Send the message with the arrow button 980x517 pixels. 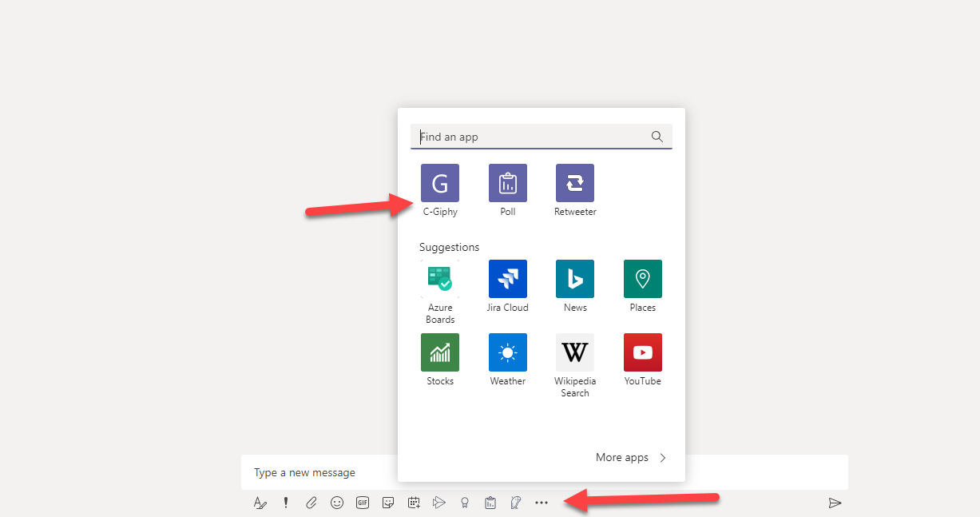click(x=835, y=503)
